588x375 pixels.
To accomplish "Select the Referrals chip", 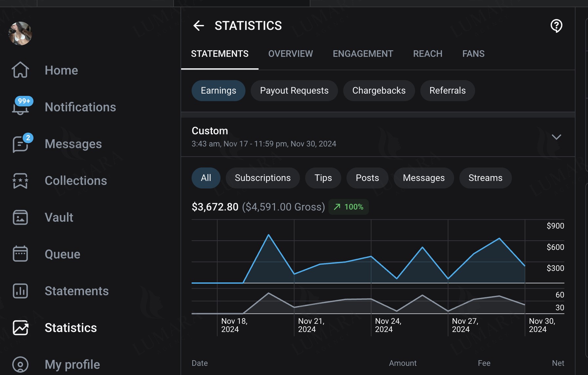I will point(448,91).
